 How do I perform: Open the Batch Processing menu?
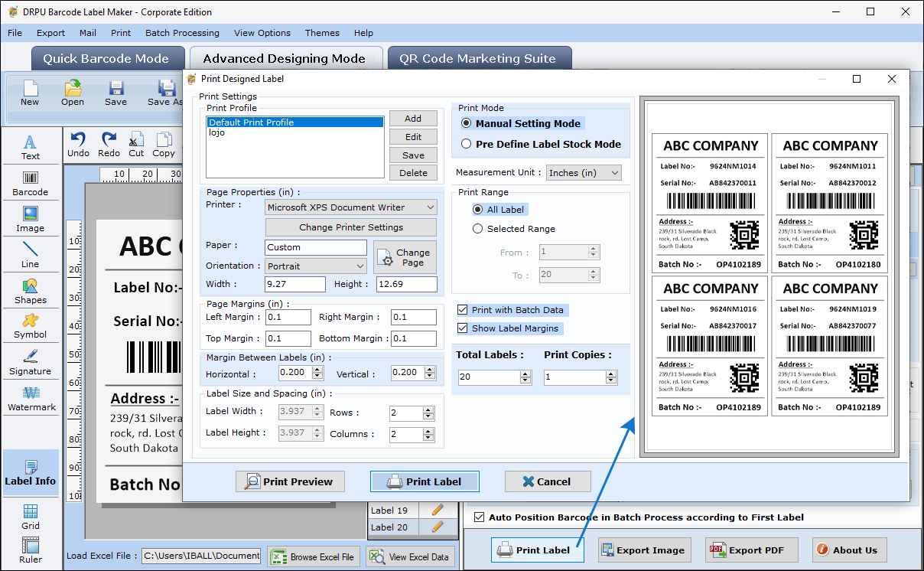(x=182, y=33)
